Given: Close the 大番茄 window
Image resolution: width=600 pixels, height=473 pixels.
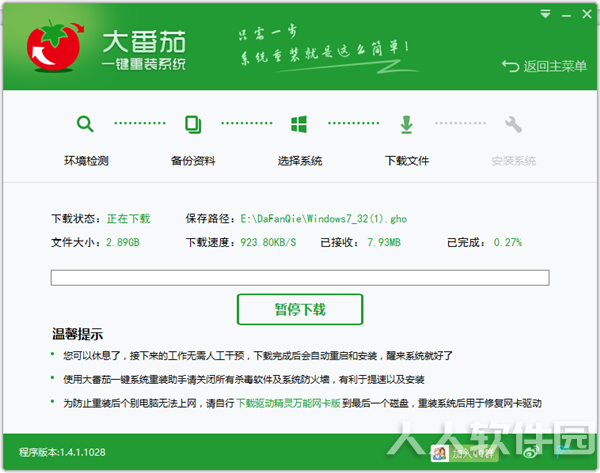Looking at the screenshot, I should point(587,14).
